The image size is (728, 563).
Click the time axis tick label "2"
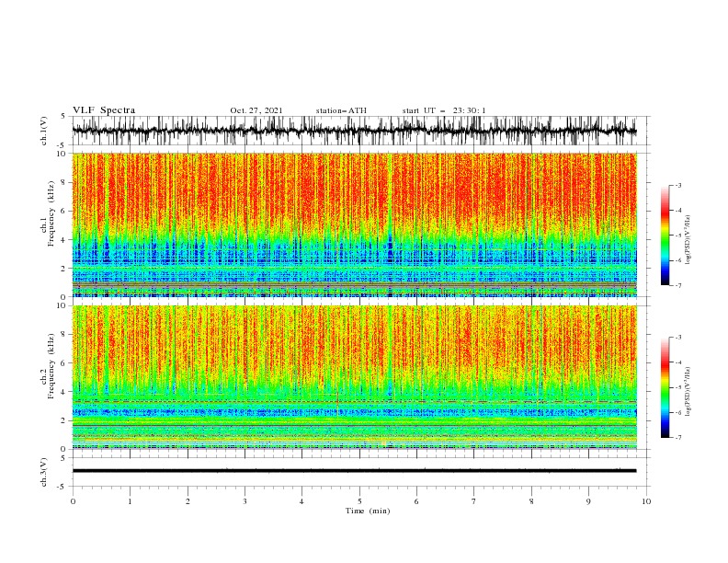tap(188, 501)
